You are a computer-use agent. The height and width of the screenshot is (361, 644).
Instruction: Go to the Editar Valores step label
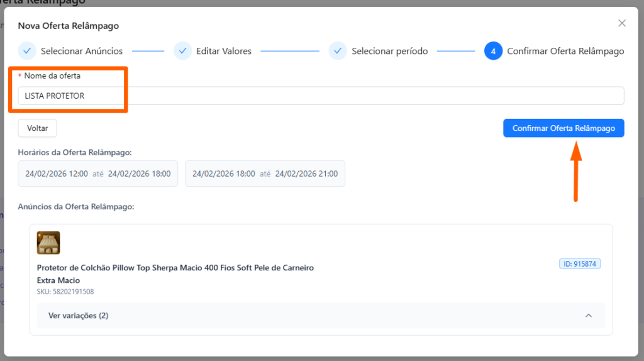(x=224, y=51)
